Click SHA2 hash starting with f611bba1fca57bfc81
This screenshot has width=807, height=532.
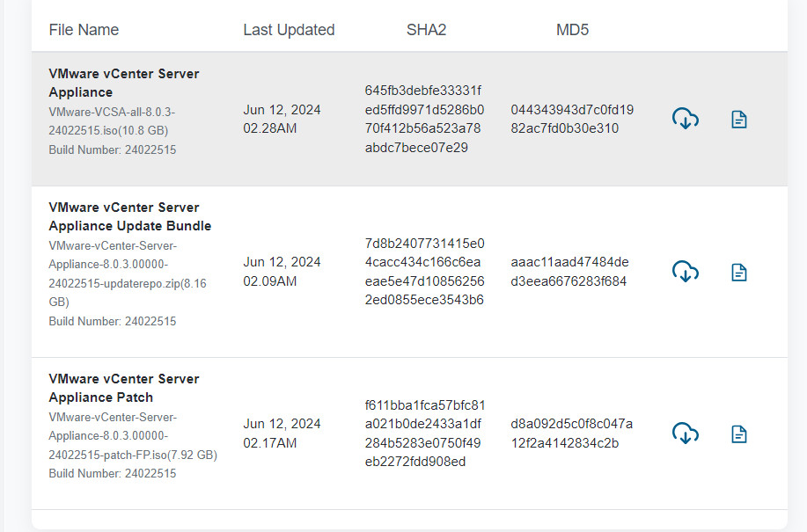pyautogui.click(x=425, y=434)
